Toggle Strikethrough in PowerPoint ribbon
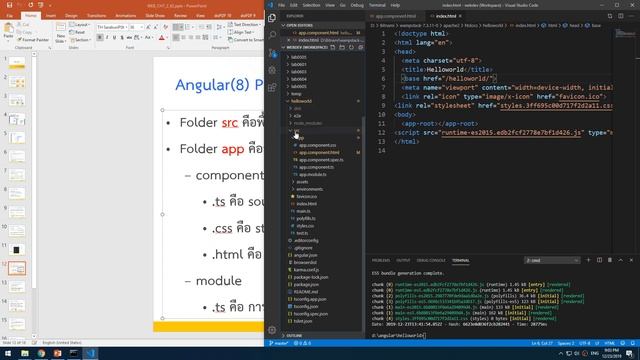The image size is (640, 360). point(129,38)
